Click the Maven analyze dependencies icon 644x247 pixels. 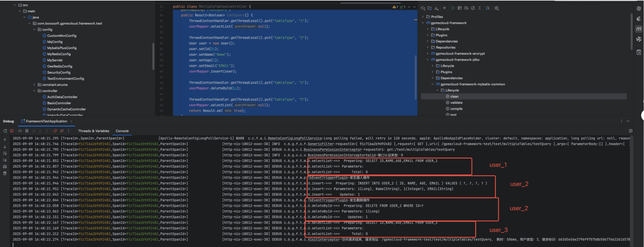488,8
